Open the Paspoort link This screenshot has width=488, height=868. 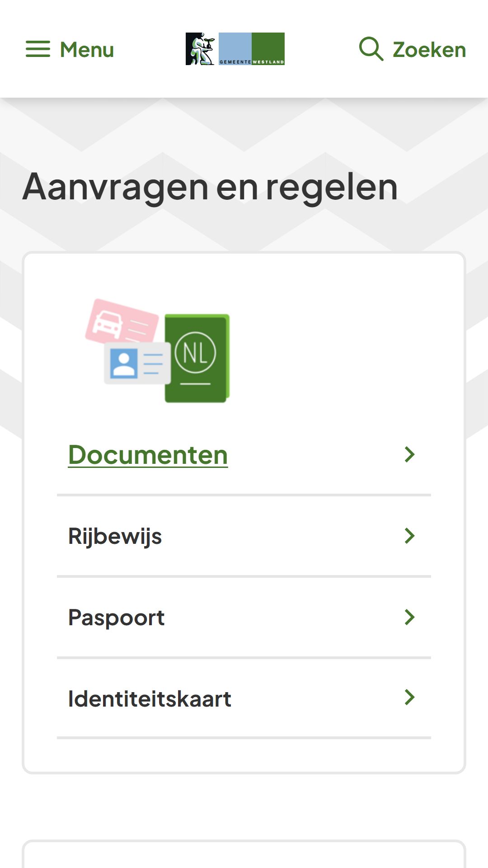(116, 618)
